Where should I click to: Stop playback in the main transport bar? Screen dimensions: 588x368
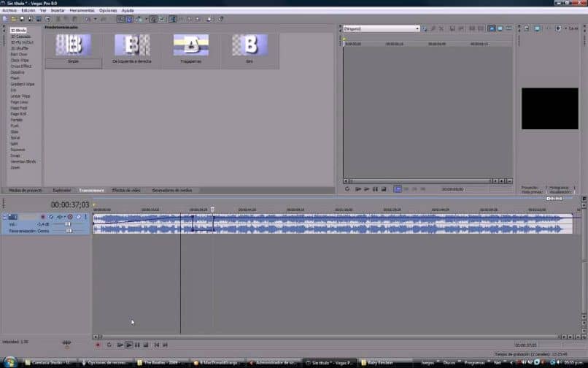coord(146,345)
